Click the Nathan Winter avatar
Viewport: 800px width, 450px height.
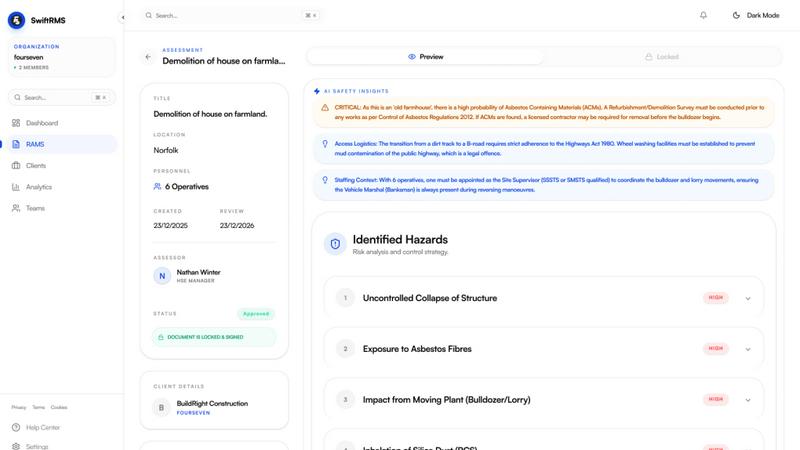[x=162, y=276]
